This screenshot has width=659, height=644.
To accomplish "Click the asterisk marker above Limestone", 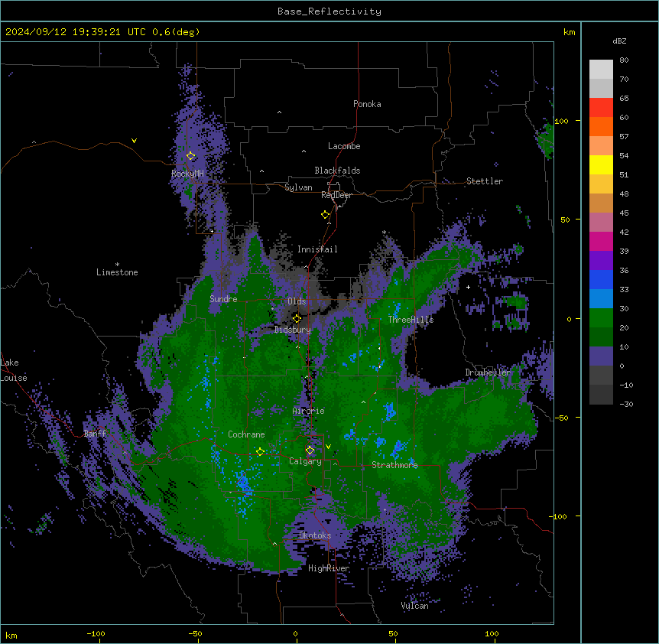I will [117, 265].
